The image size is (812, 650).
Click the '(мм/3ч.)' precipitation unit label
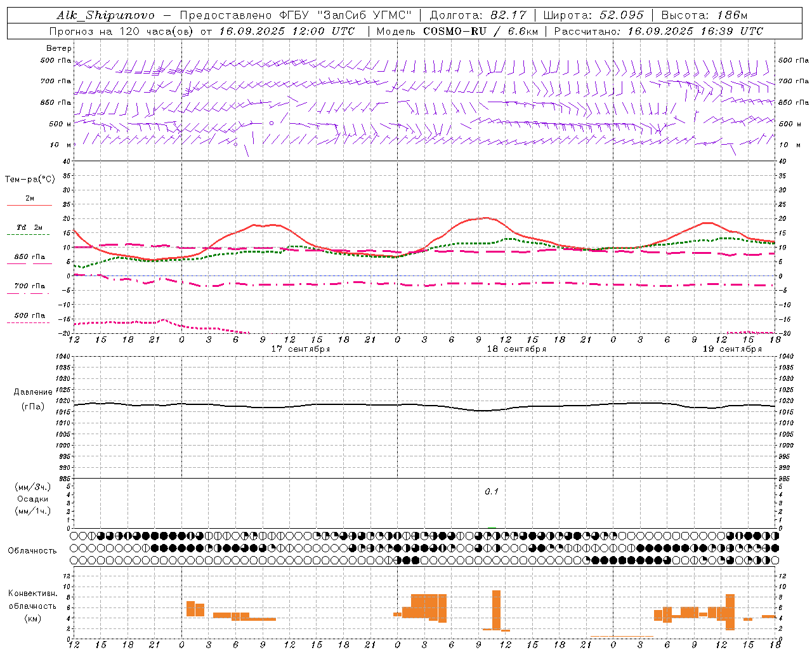[x=33, y=487]
